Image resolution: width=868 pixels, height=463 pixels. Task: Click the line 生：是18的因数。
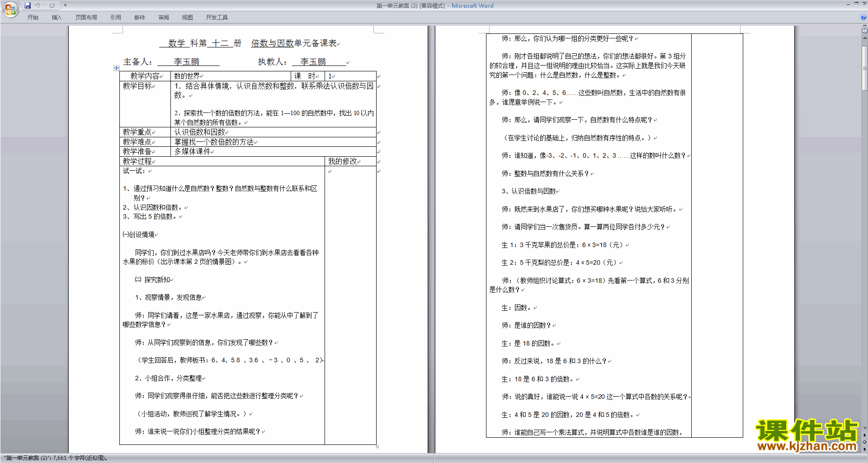[528, 343]
